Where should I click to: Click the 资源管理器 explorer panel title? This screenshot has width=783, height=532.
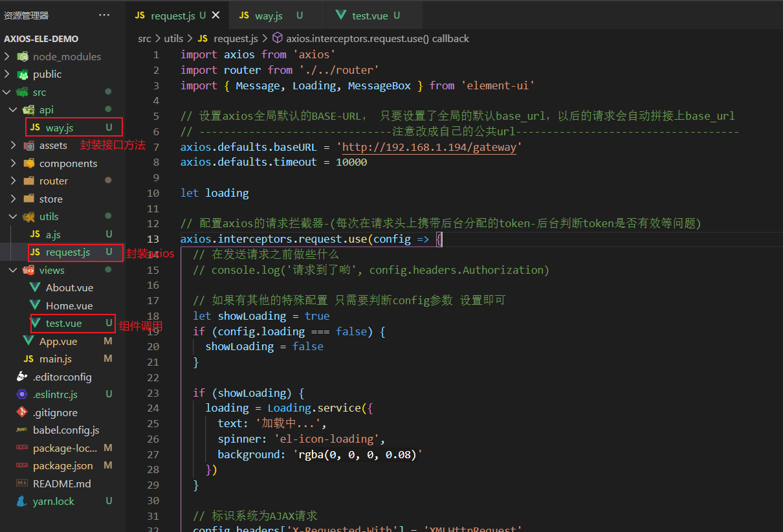(x=26, y=16)
